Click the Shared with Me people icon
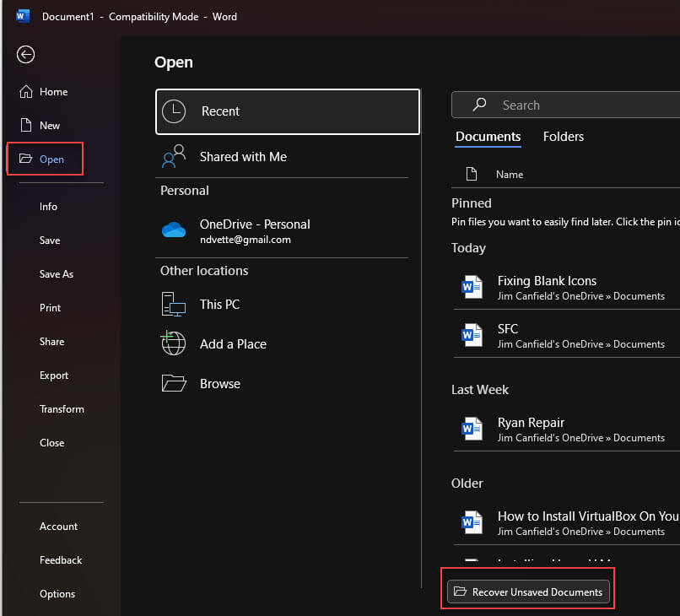680x616 pixels. 174,156
